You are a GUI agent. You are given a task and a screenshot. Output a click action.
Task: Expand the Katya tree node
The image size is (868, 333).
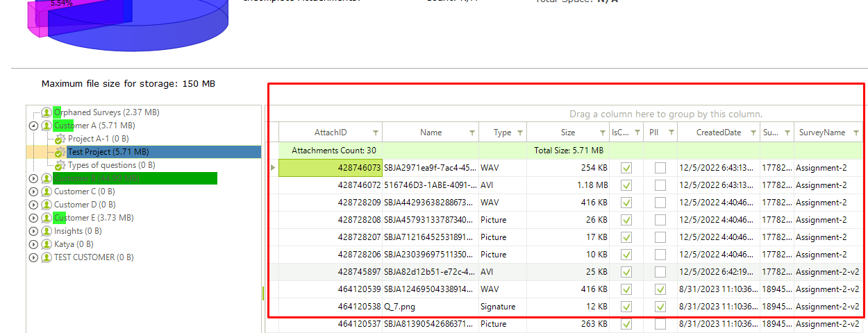(33, 244)
